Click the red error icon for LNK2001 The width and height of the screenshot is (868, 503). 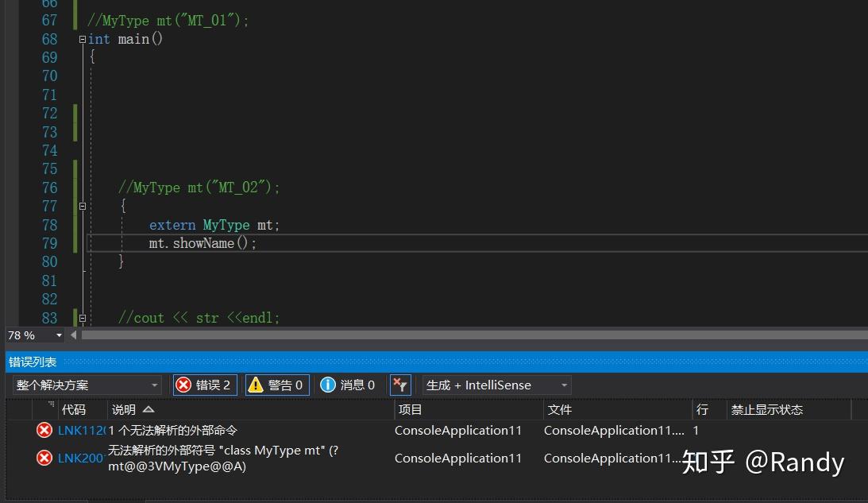(44, 459)
